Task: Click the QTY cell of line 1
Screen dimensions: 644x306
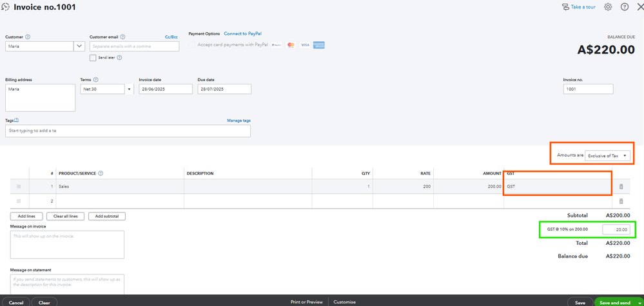Action: (342, 187)
